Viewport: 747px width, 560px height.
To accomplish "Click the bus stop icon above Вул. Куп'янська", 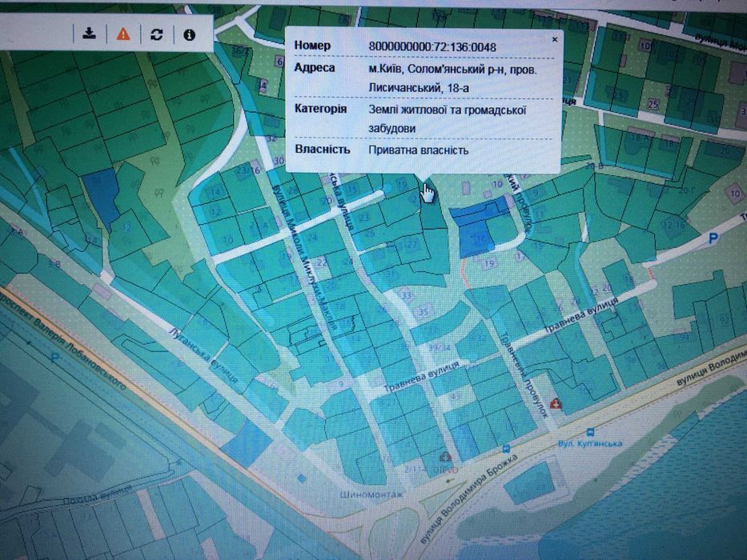I will pos(591,432).
